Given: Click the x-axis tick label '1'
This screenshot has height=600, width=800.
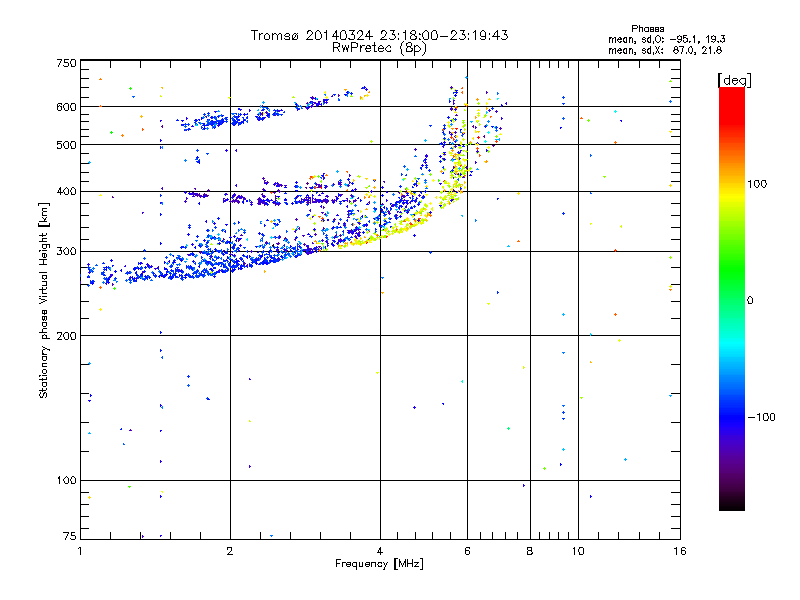Looking at the screenshot, I should 80,551.
